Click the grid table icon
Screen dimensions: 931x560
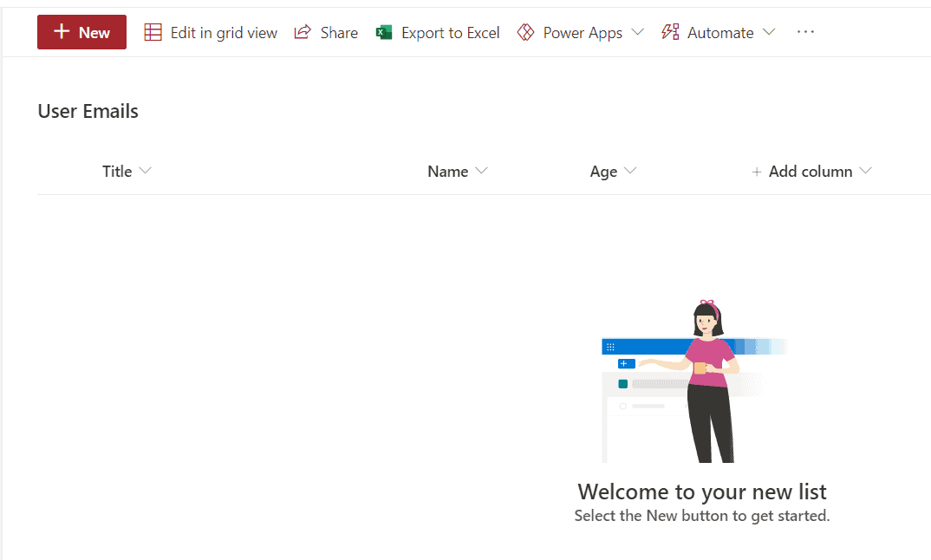pos(153,32)
